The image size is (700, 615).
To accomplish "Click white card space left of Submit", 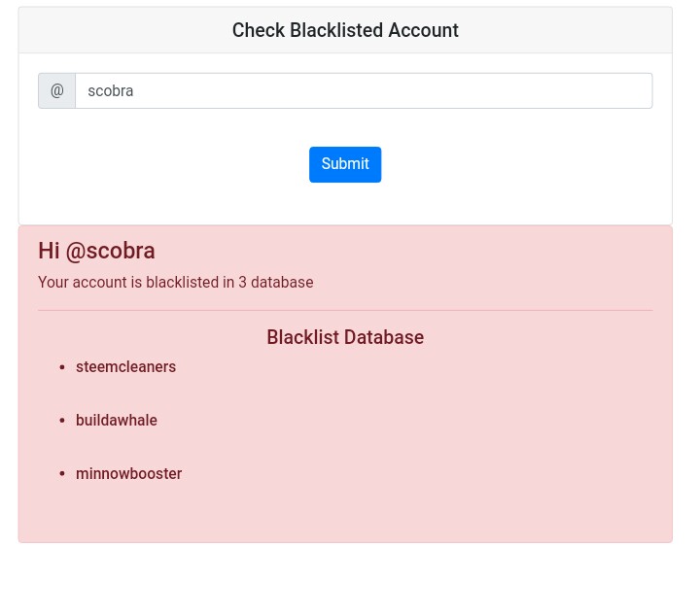I will [x=165, y=165].
